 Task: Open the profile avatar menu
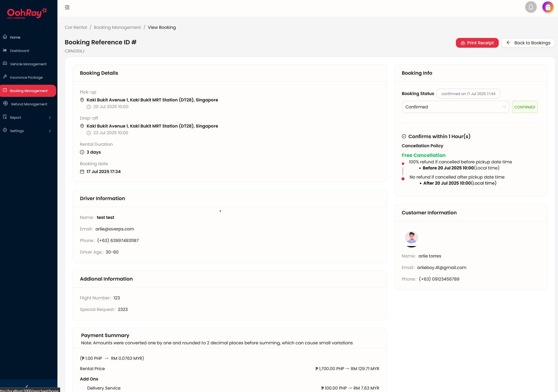548,7
